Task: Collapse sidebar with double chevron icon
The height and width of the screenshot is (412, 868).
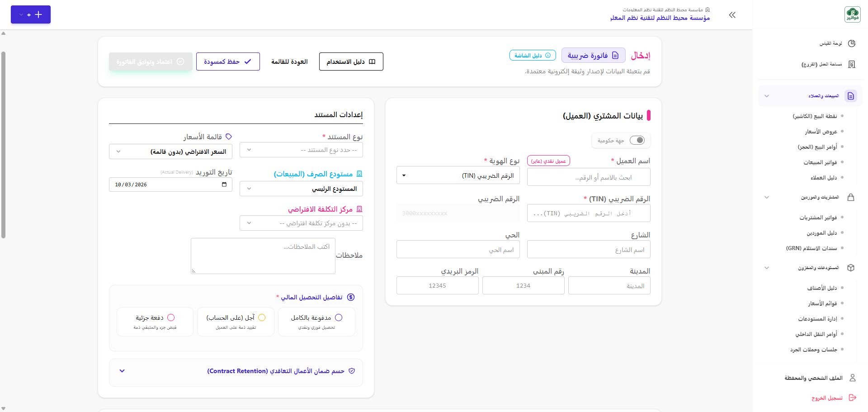Action: coord(732,15)
